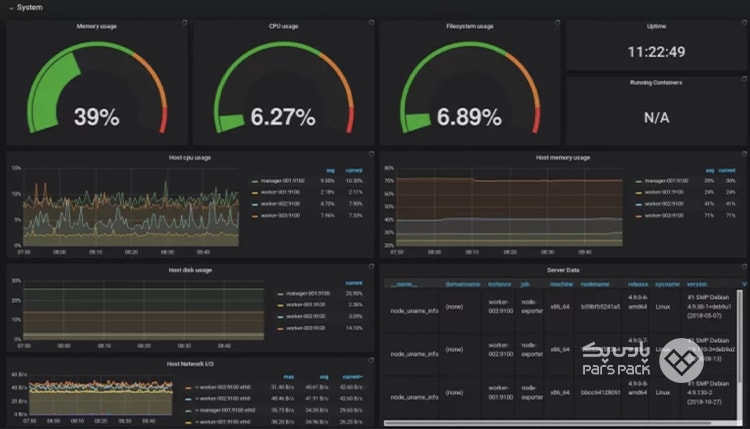Sort Server Data table by domainname column
This screenshot has height=429, width=750.
pyautogui.click(x=463, y=284)
